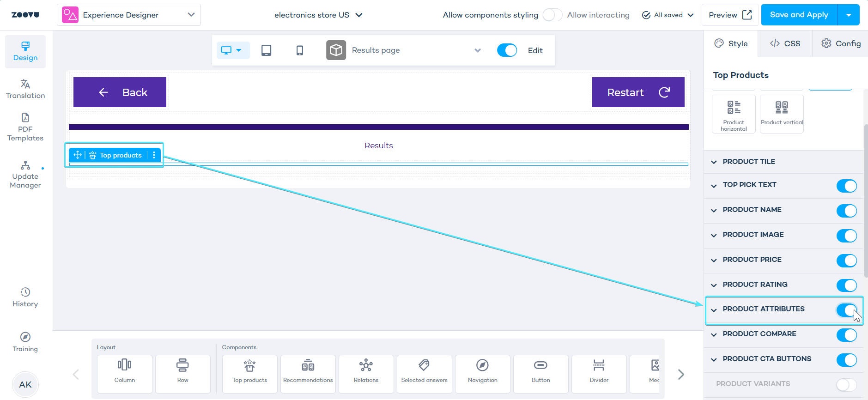Screen dimensions: 868x400
Task: Select the tablet device preview icon
Action: (x=266, y=50)
